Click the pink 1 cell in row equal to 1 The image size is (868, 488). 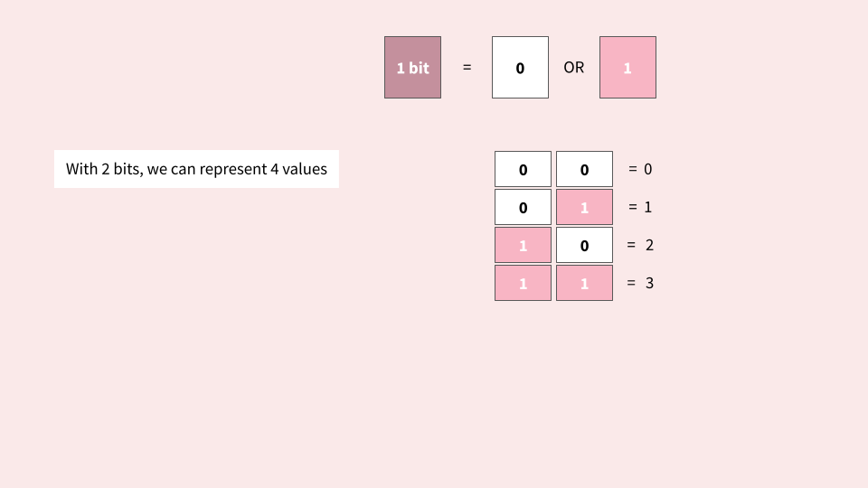584,207
